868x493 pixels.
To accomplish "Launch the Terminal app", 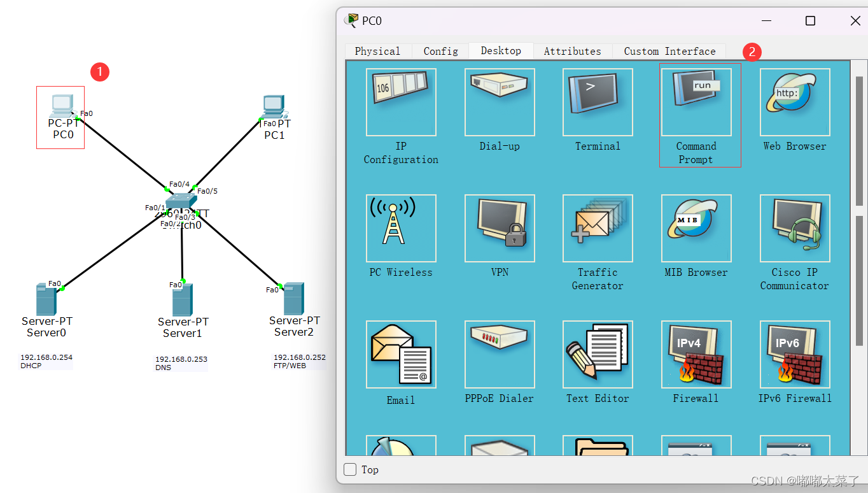I will tap(598, 103).
